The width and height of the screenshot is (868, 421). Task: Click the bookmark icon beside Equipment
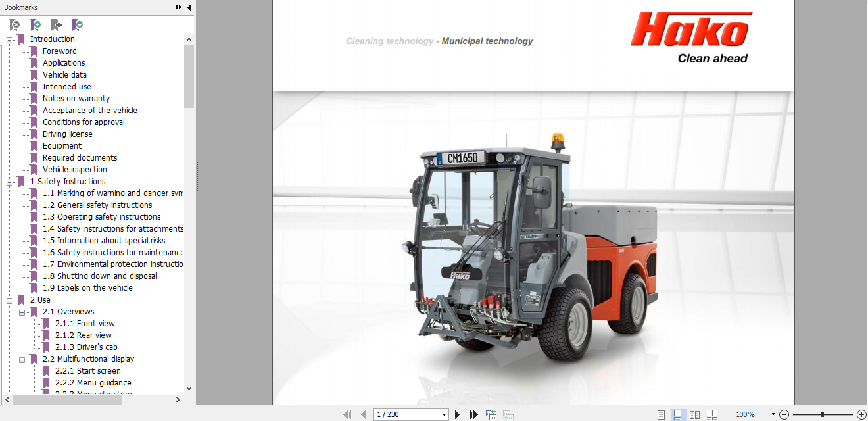pos(34,146)
